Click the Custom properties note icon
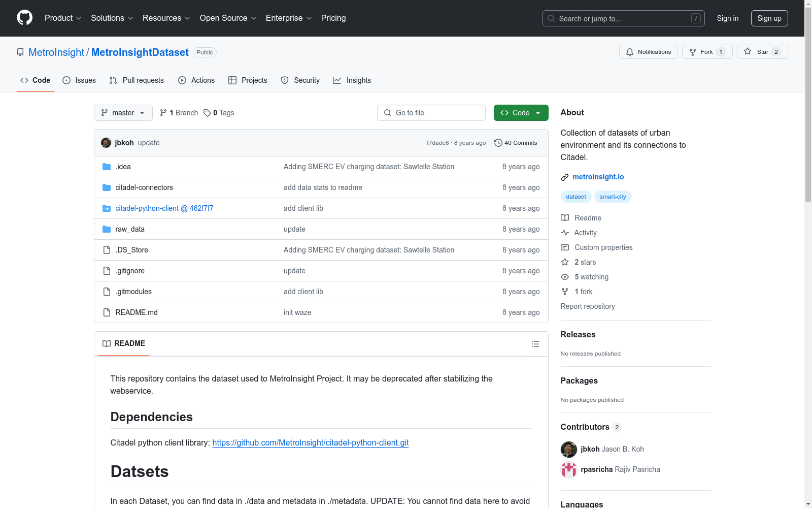The image size is (812, 508). coord(565,247)
